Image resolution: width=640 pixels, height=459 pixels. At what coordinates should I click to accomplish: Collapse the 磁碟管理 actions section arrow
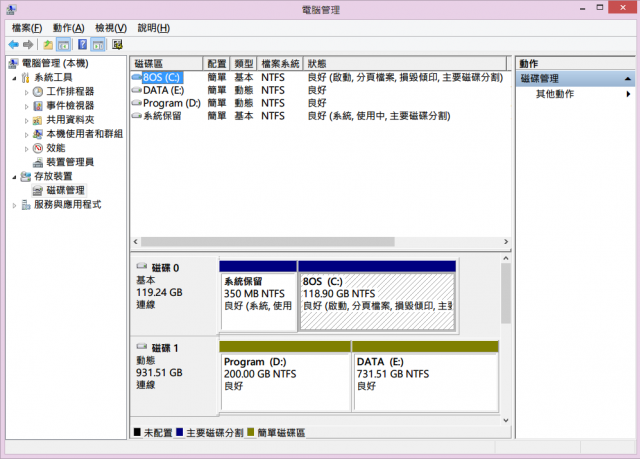(628, 79)
